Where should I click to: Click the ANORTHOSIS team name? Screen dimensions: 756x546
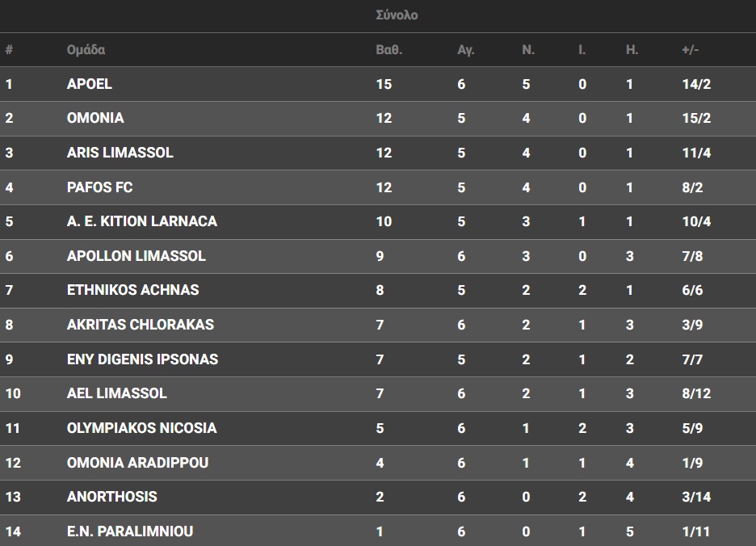[x=111, y=497]
